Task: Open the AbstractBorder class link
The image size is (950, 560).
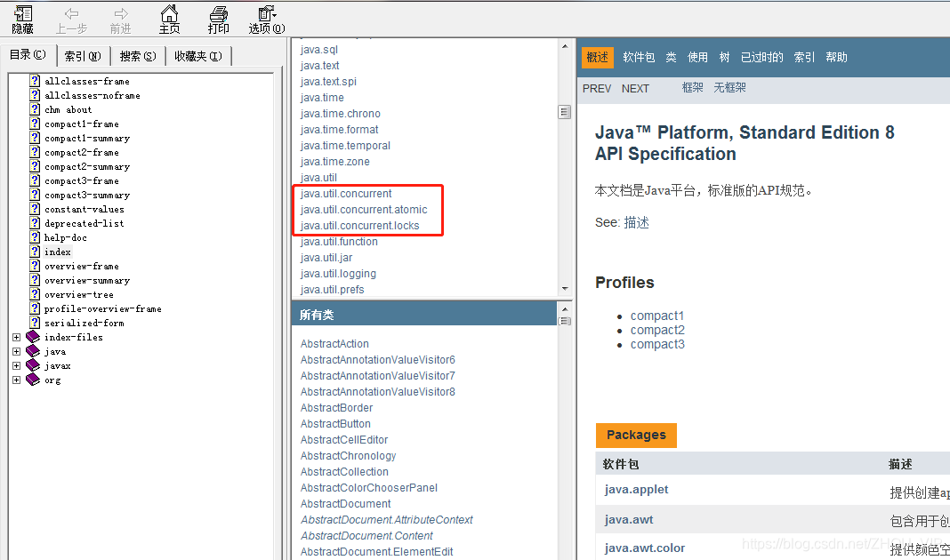Action: [x=336, y=407]
